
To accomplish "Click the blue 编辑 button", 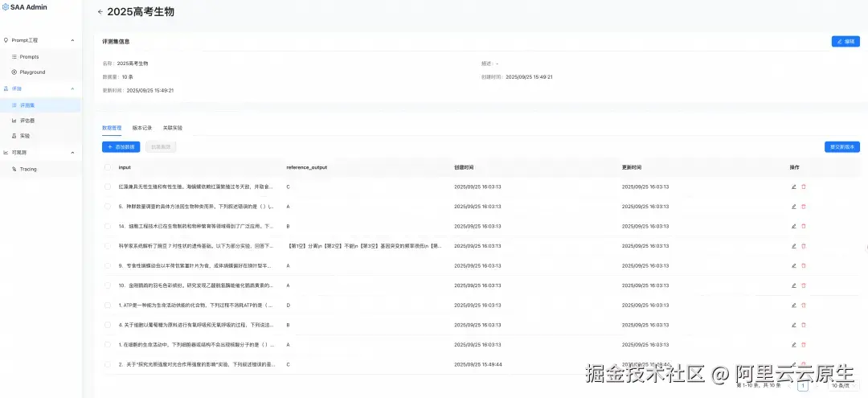I will click(845, 42).
